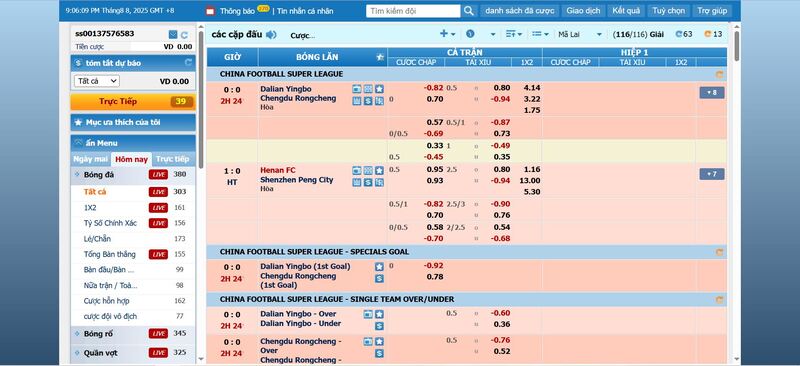This screenshot has height=366, width=800.
Task: Open the mail icon beside account ss00137576583
Action: (x=173, y=35)
